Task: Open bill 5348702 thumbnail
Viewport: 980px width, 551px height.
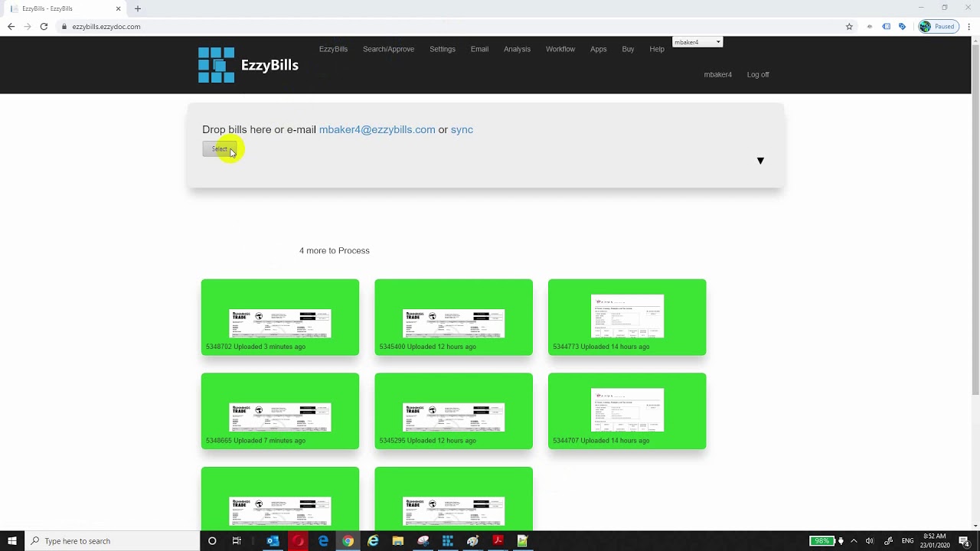Action: point(280,318)
